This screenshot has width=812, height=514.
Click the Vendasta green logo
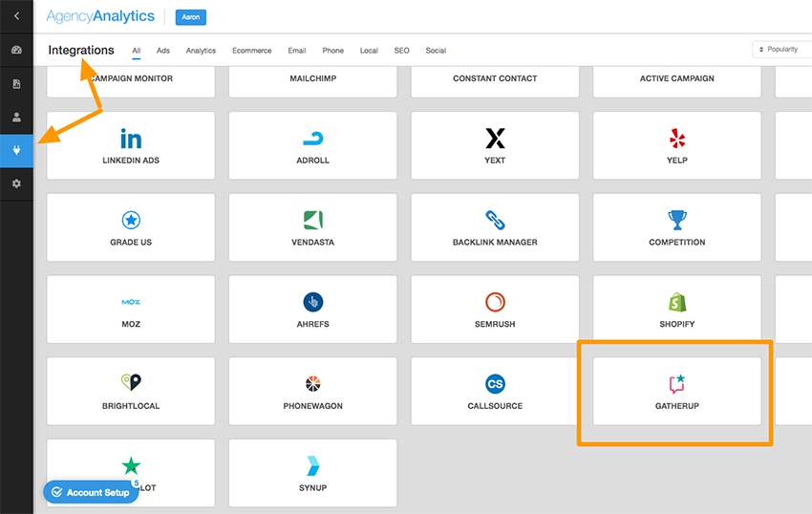tap(312, 220)
